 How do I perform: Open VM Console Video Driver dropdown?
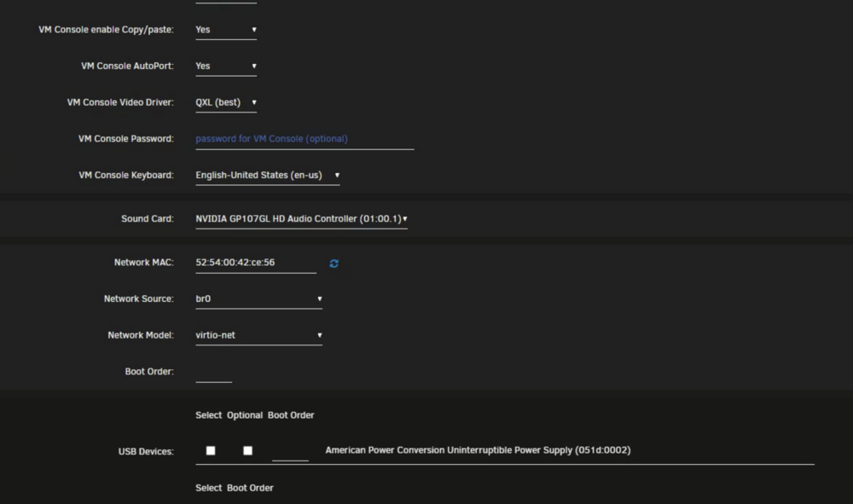click(x=226, y=102)
